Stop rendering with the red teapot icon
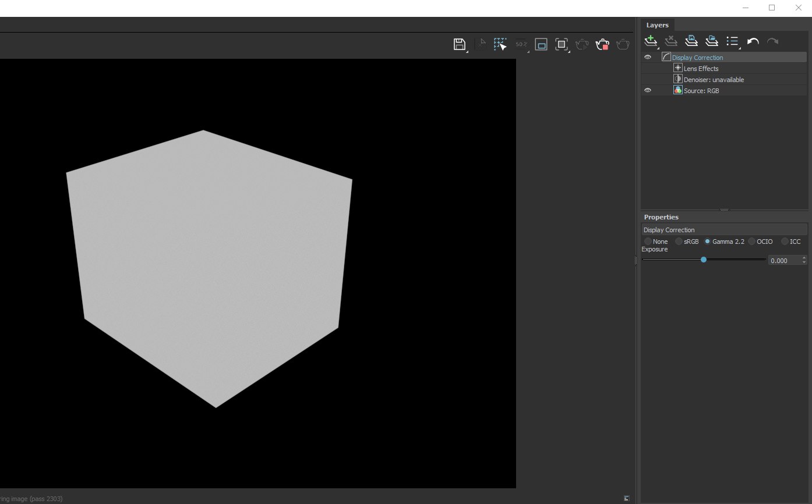This screenshot has height=504, width=812. click(602, 44)
